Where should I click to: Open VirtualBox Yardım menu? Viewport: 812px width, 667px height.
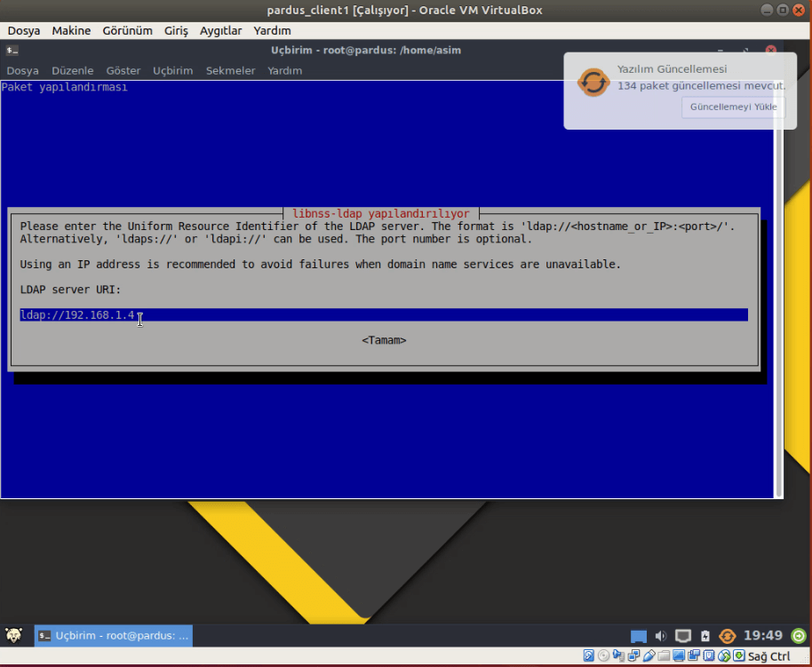tap(272, 30)
